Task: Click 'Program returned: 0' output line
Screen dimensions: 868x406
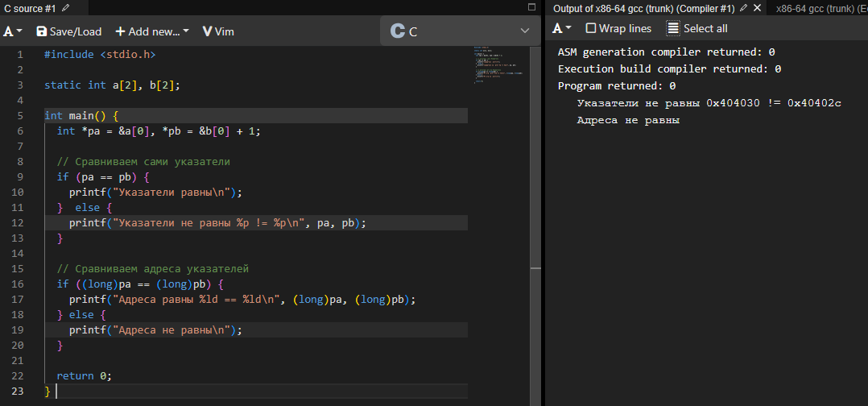Action: pos(617,86)
